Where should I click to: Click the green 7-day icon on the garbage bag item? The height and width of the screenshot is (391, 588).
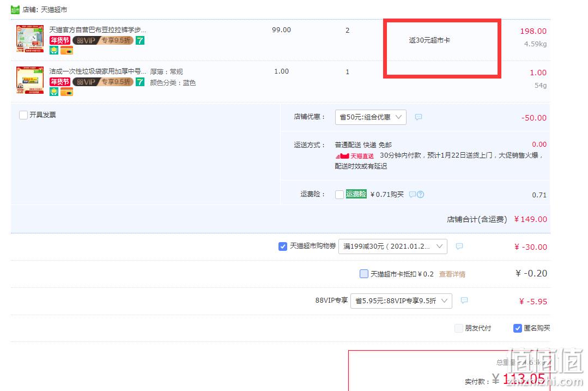click(x=140, y=82)
